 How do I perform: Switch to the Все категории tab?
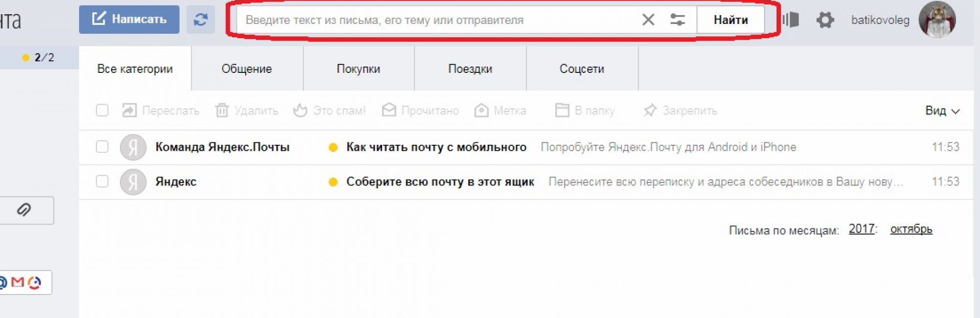(135, 69)
